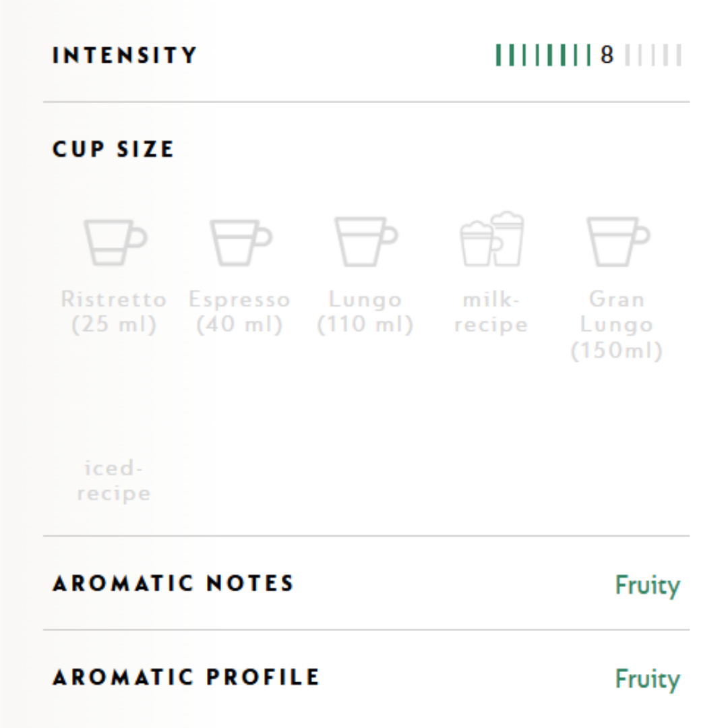Click the green intensity bars
This screenshot has width=728, height=728.
coord(543,55)
